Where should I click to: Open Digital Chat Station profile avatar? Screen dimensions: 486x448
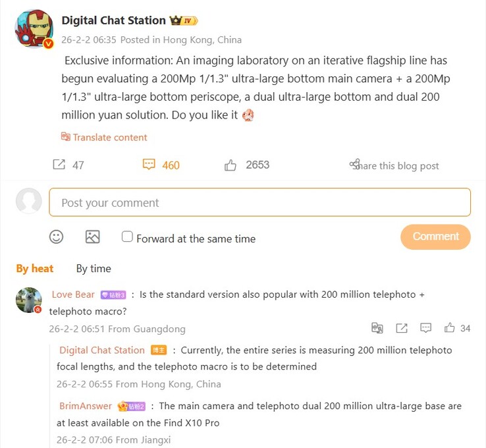point(34,29)
